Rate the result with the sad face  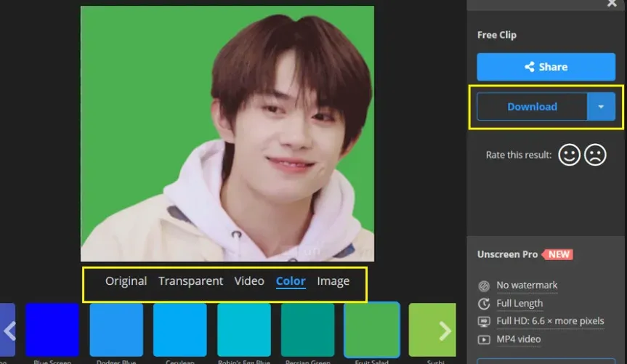tap(595, 155)
